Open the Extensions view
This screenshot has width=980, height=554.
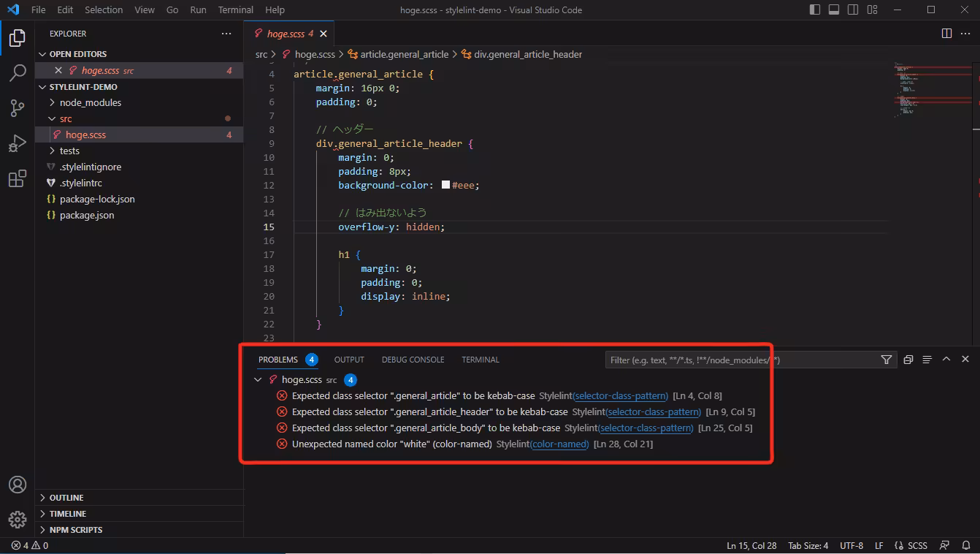18,178
